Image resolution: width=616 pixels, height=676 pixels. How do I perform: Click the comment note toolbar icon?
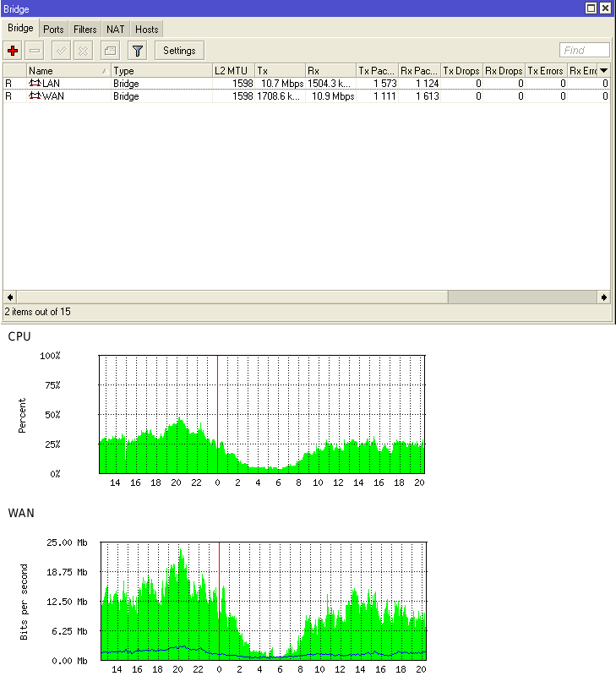pyautogui.click(x=111, y=51)
